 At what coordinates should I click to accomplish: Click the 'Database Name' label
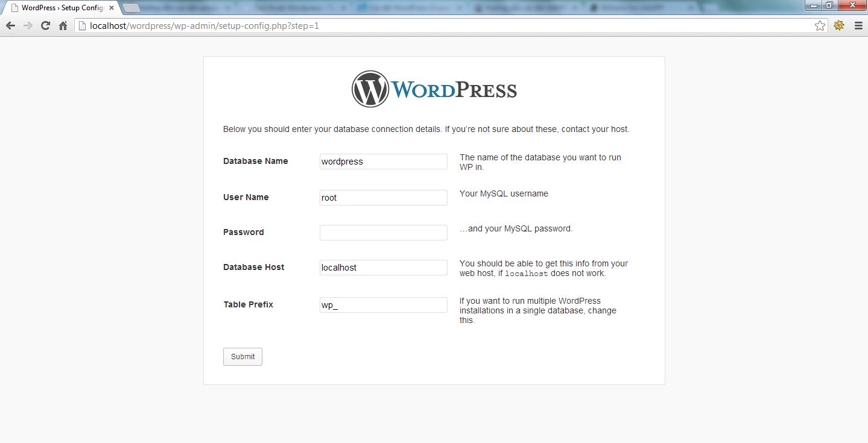tap(256, 161)
